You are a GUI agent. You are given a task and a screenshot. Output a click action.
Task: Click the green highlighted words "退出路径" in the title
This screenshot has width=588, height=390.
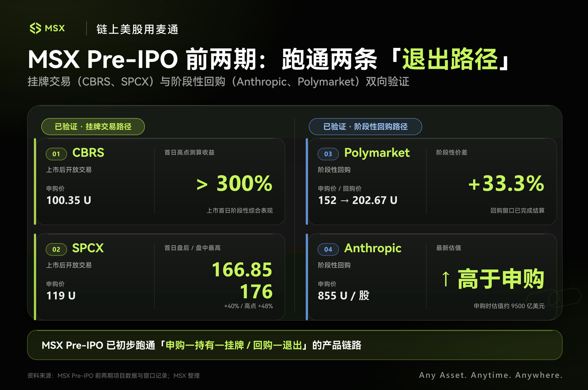tap(450, 59)
